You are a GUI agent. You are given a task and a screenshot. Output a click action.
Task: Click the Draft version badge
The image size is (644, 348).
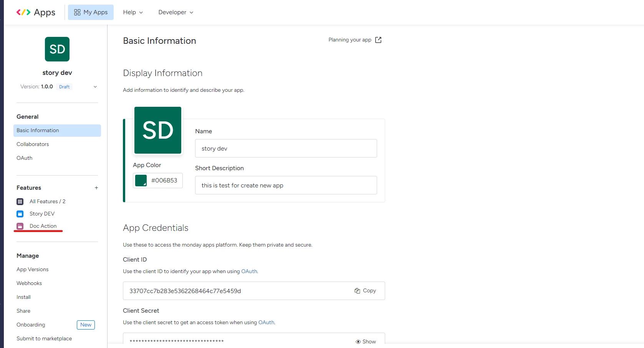(x=64, y=87)
